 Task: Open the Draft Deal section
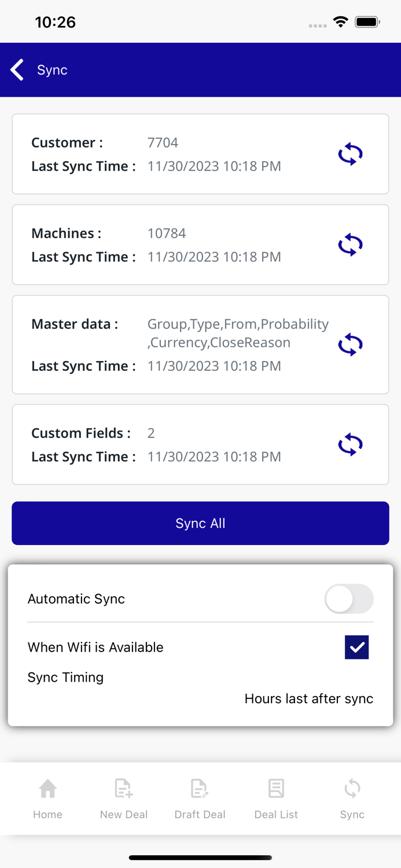point(200,799)
